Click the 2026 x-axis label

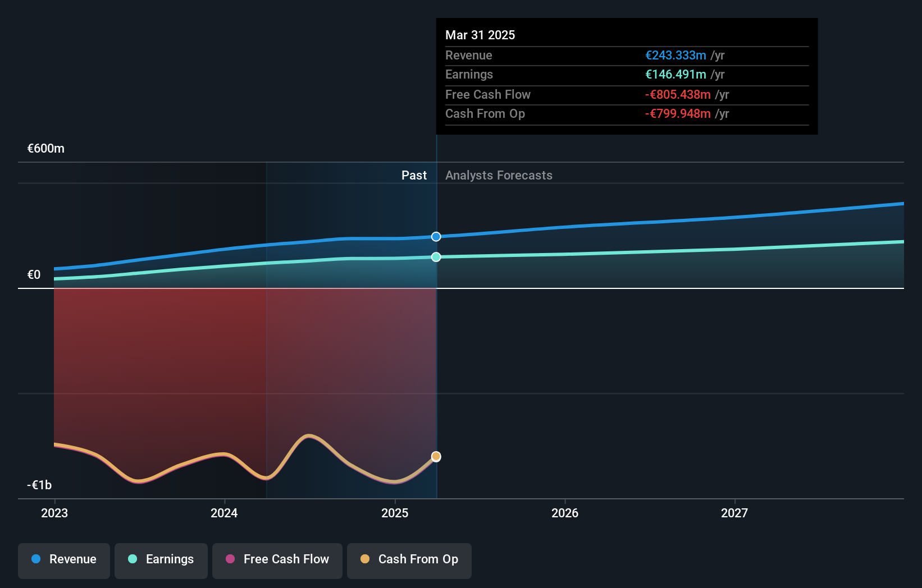point(565,513)
